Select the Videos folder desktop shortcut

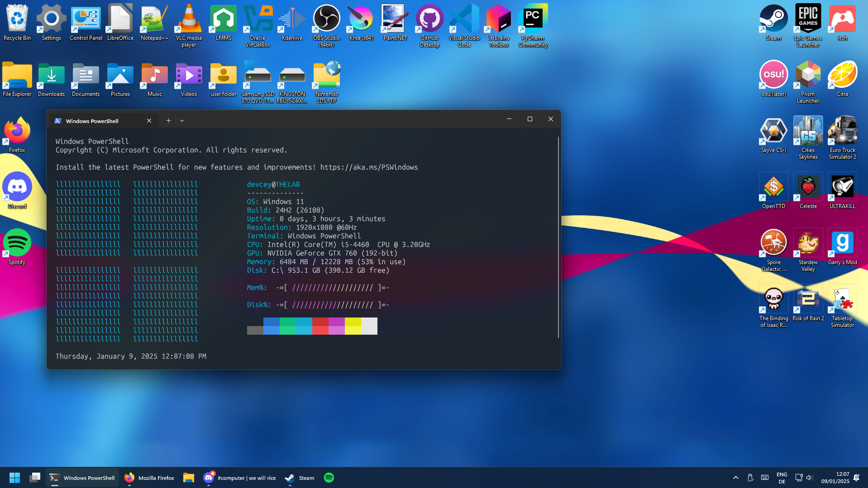[x=189, y=79]
